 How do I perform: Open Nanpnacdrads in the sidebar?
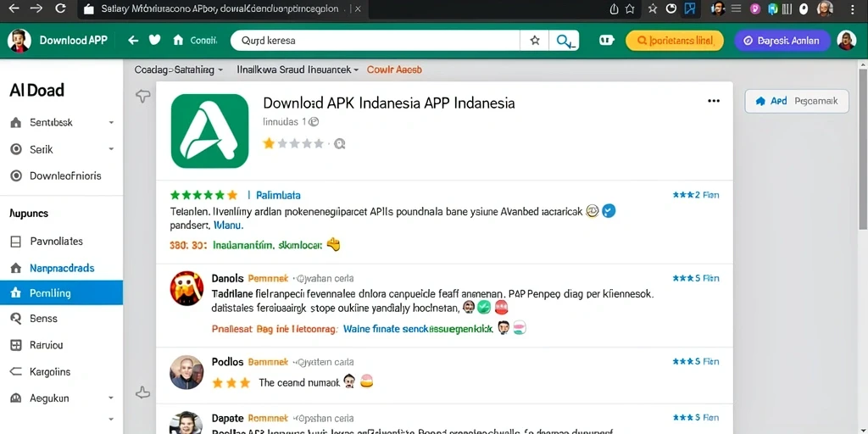(62, 268)
